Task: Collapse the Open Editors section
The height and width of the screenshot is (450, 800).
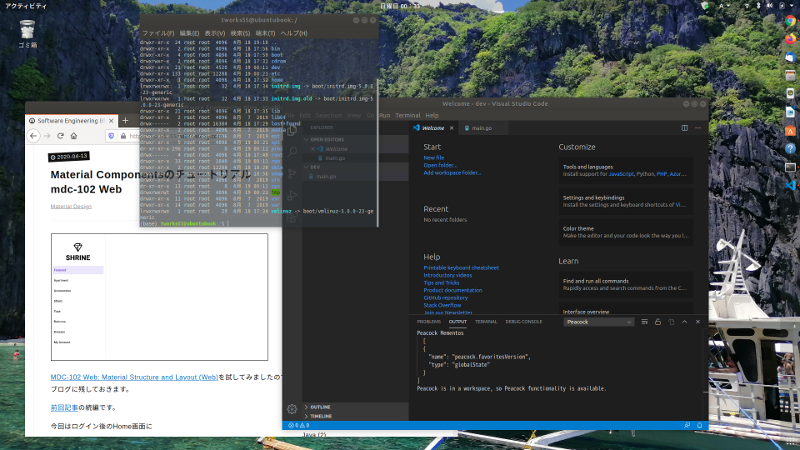Action: 355,139
